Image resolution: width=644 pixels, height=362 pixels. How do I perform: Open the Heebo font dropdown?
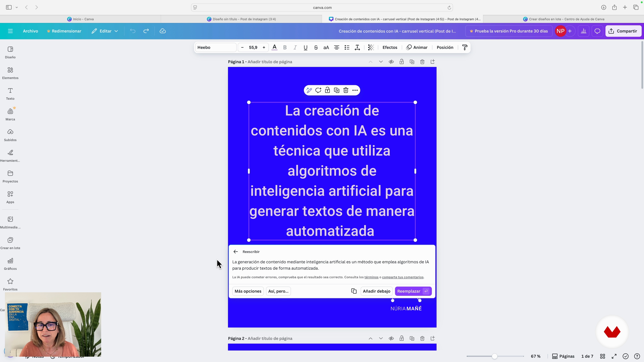(x=216, y=47)
